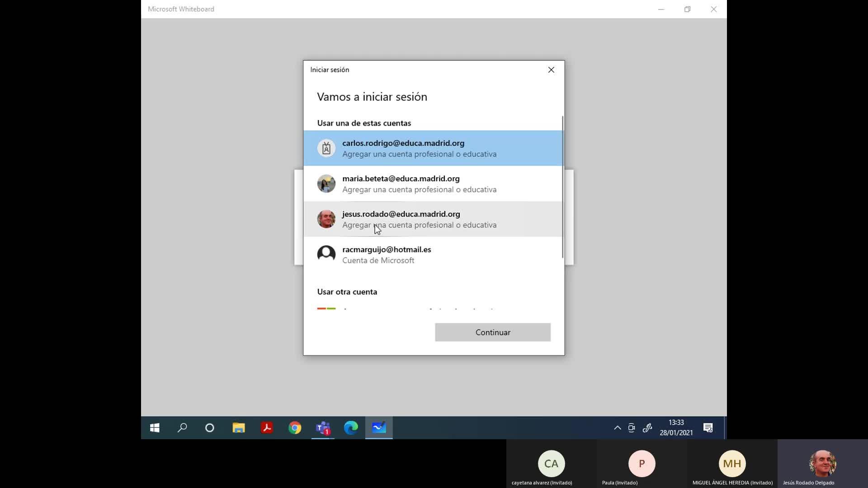Click the Cortana circle icon

(x=210, y=428)
